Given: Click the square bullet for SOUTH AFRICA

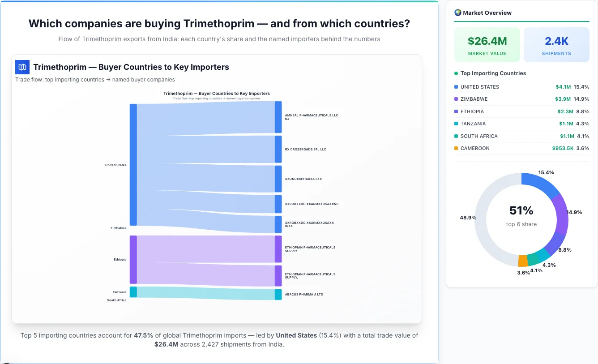Looking at the screenshot, I should click(456, 136).
